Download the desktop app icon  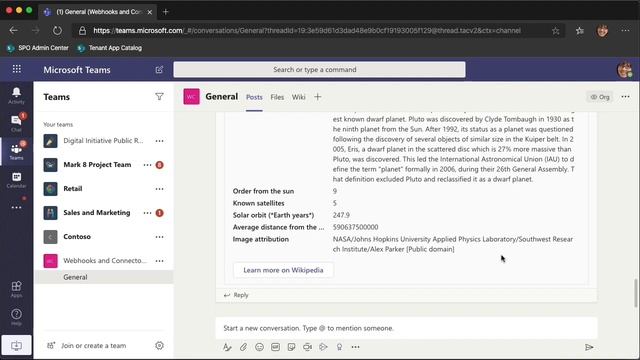coord(16,346)
